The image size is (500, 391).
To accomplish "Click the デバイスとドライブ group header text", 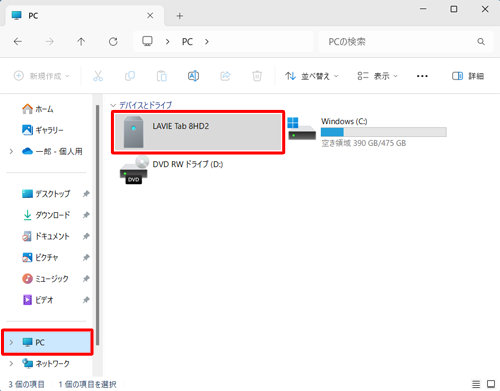I will pos(146,105).
